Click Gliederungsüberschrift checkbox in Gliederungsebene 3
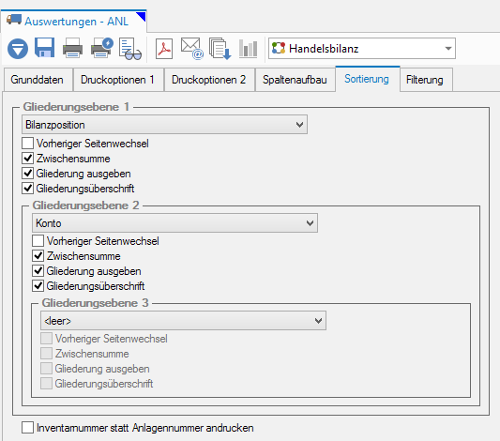500x441 pixels. (46, 383)
